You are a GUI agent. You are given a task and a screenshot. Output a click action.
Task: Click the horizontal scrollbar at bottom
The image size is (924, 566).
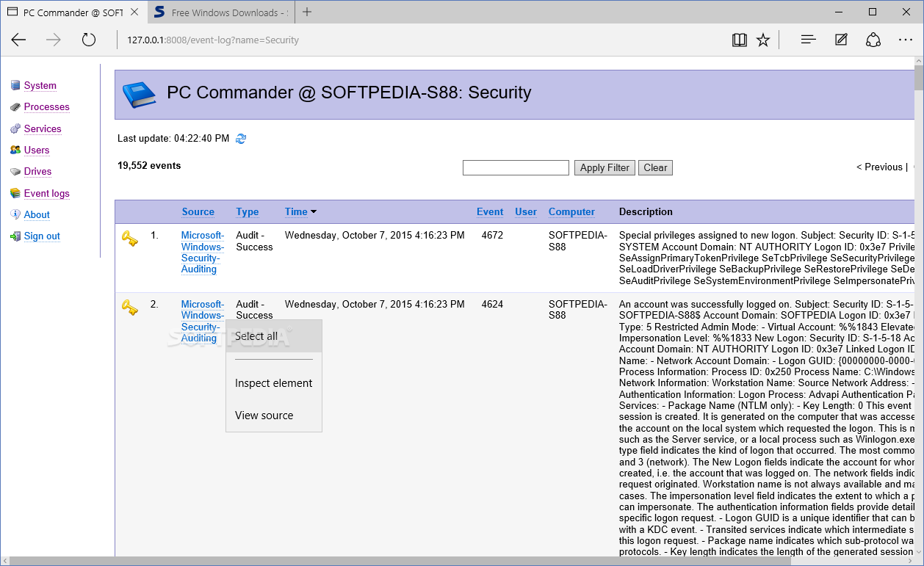401,561
